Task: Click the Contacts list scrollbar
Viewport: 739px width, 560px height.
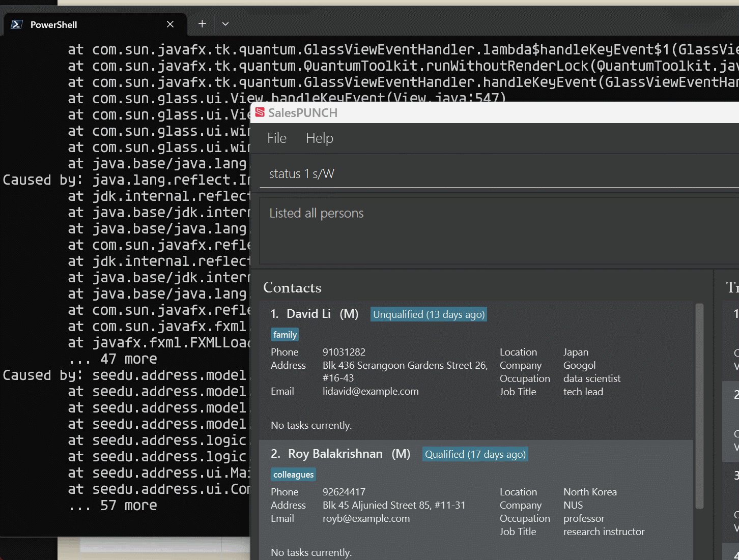Action: coord(699,406)
